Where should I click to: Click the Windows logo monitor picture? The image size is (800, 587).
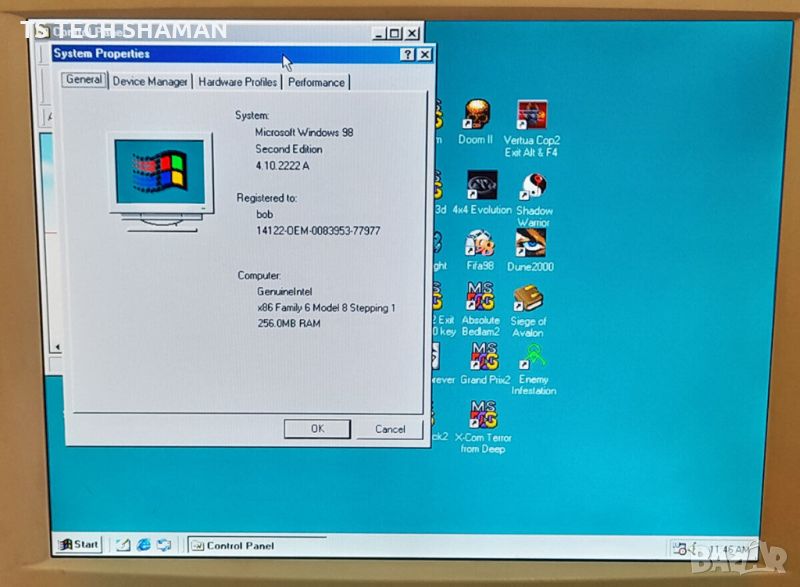point(161,182)
